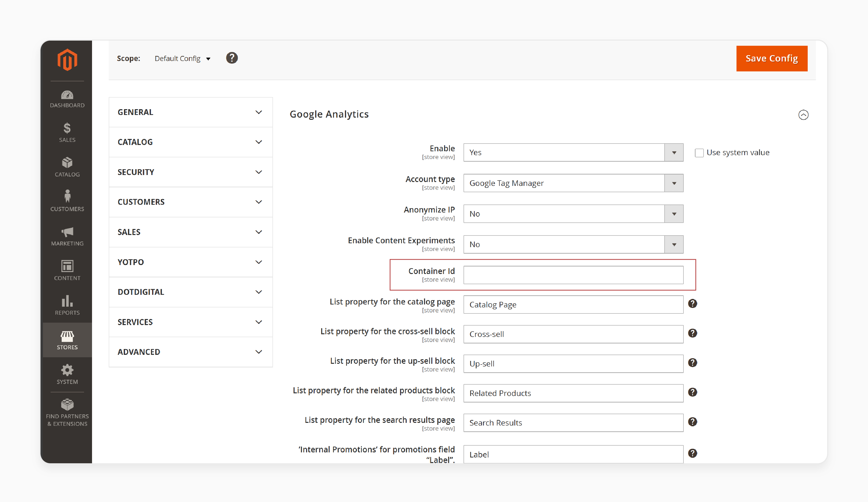Click the scope help question mark icon

[232, 58]
